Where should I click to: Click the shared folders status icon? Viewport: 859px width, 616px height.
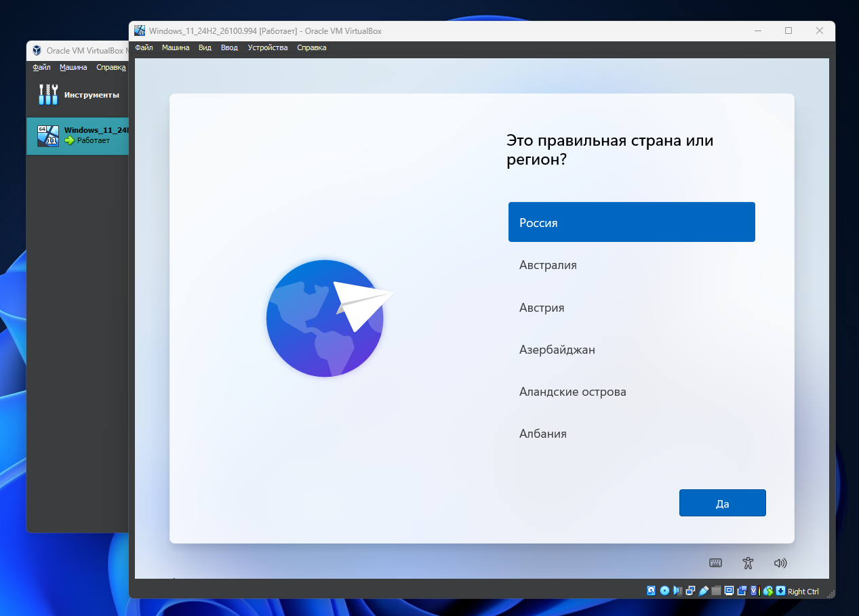click(716, 591)
